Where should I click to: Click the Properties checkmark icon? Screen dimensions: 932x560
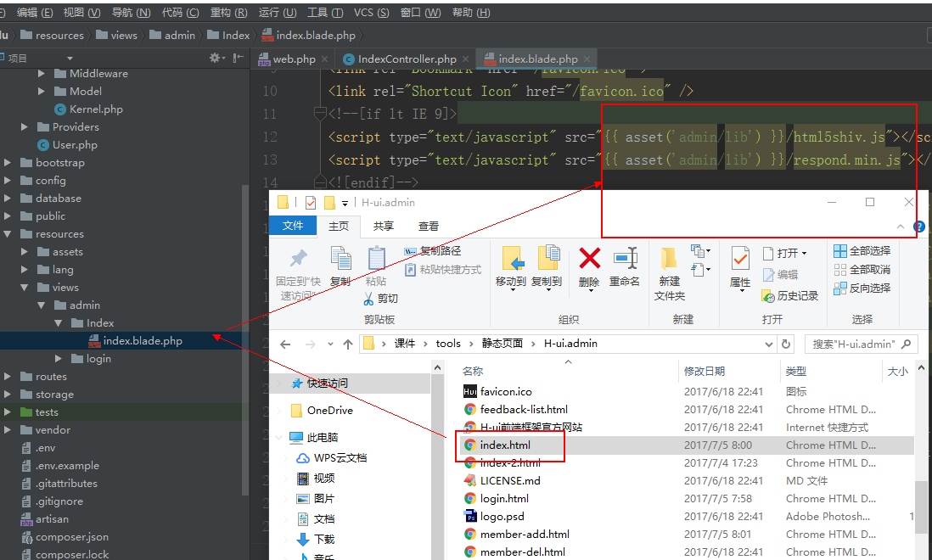point(740,260)
